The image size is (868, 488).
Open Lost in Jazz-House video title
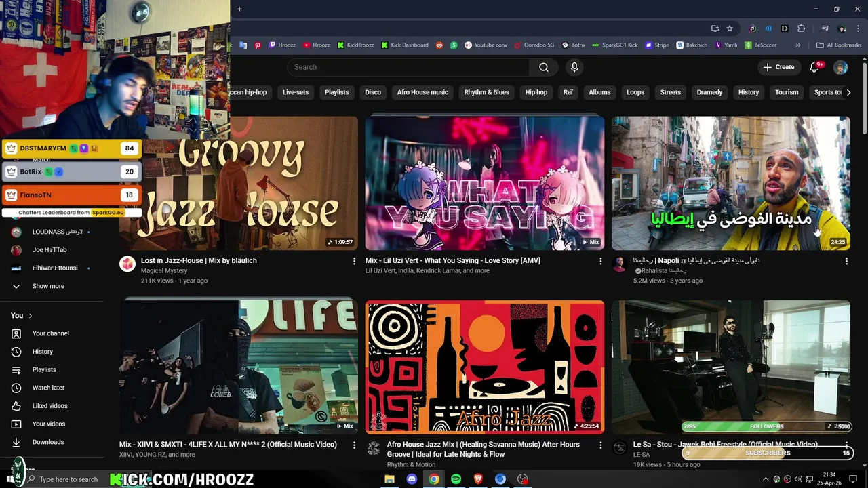coord(199,260)
